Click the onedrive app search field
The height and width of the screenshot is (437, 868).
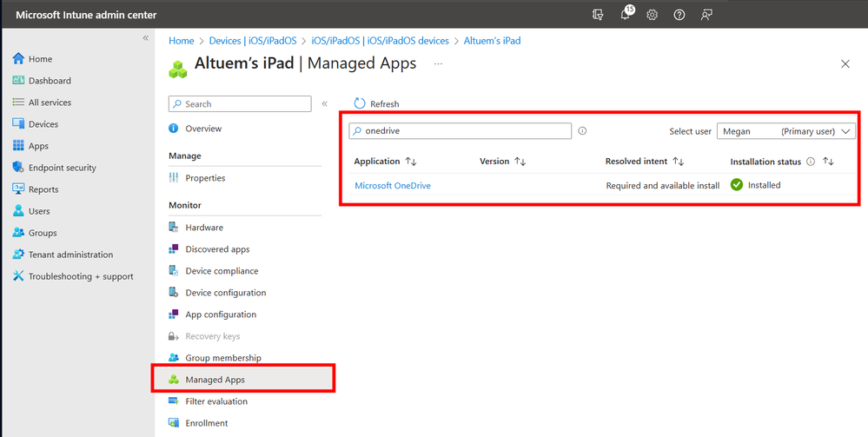pyautogui.click(x=460, y=130)
